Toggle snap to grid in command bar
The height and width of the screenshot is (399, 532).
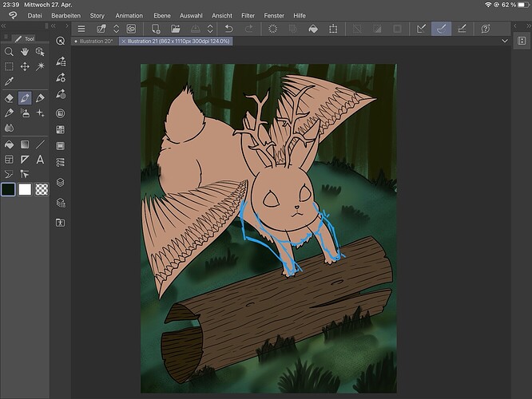(x=462, y=29)
